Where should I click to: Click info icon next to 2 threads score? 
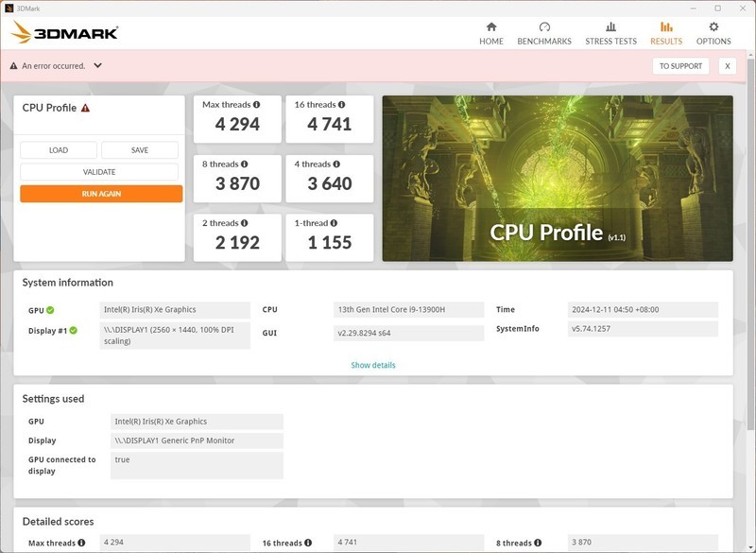(245, 223)
